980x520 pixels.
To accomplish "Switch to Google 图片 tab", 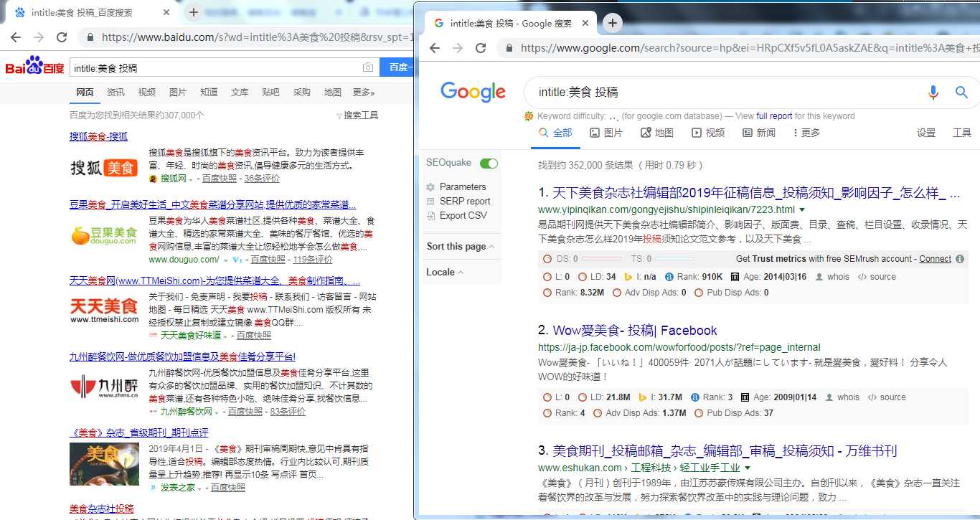I will (x=606, y=133).
